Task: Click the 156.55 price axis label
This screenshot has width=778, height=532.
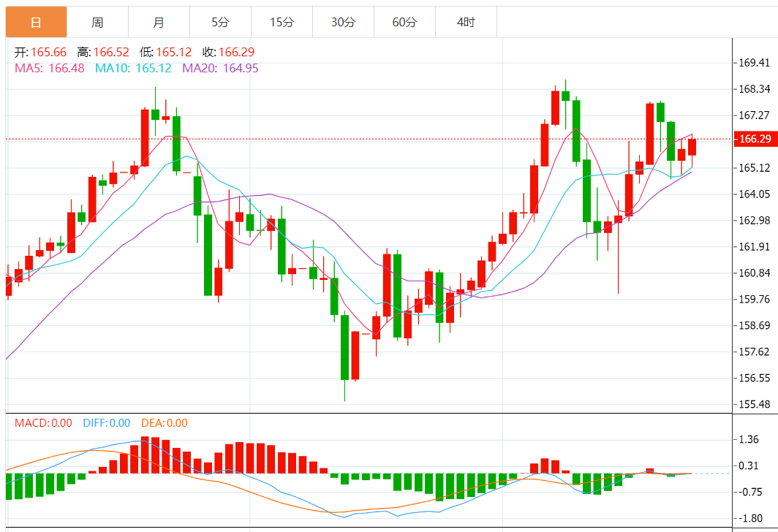Action: [x=754, y=378]
